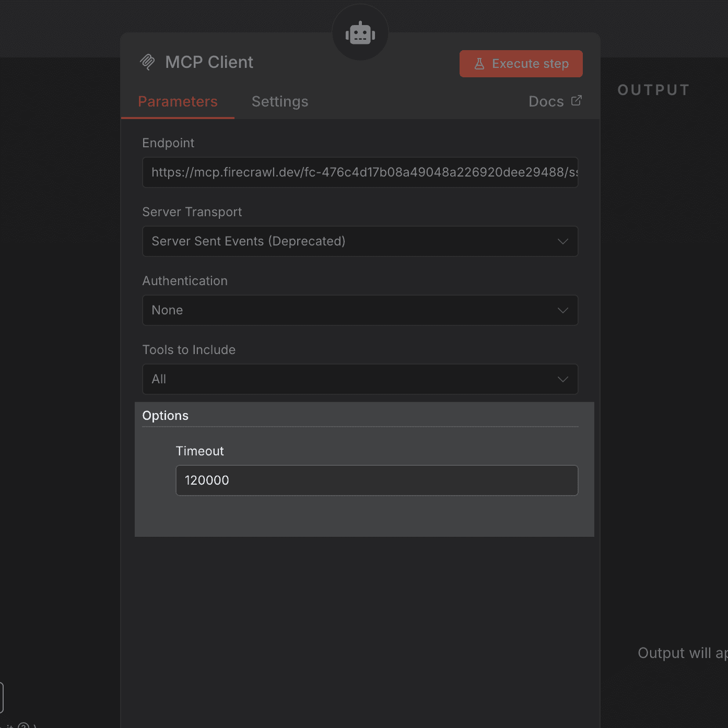Click the Options section header

point(165,415)
